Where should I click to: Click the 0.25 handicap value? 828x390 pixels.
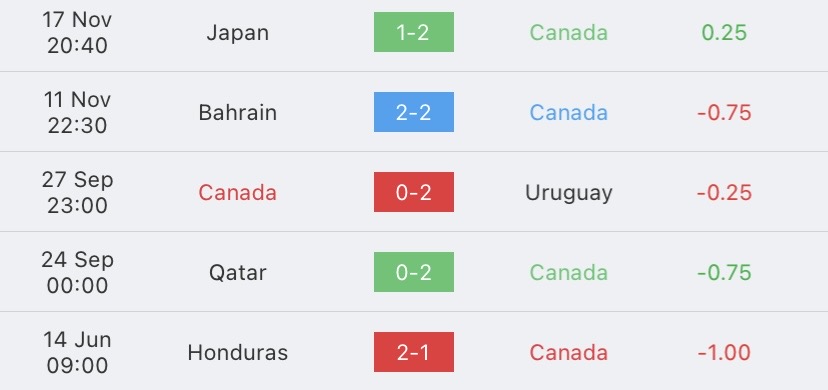724,33
